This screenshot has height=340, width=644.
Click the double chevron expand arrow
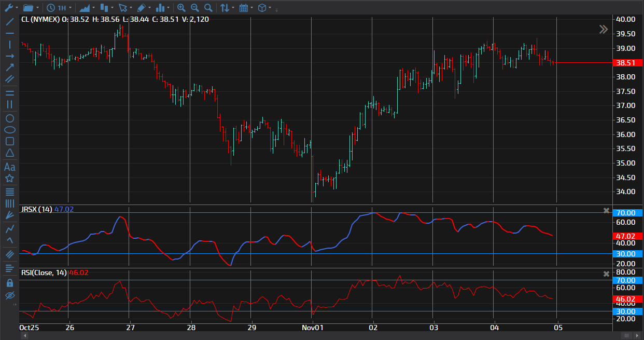[x=603, y=30]
